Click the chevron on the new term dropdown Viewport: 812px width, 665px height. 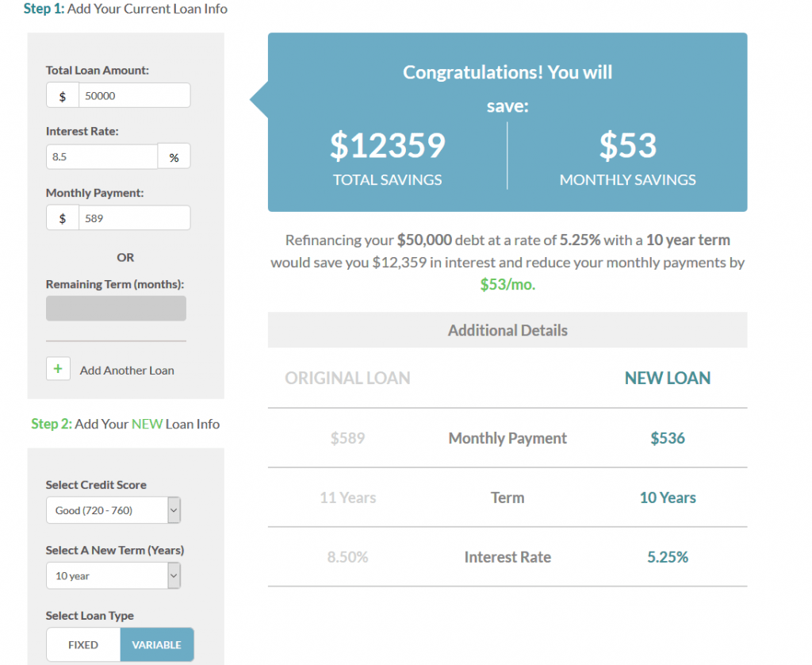coord(174,575)
